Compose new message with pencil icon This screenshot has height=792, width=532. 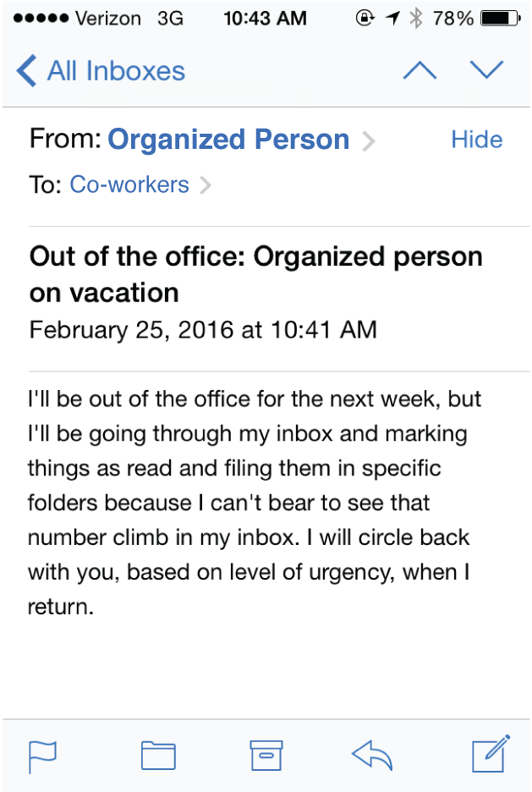click(491, 754)
